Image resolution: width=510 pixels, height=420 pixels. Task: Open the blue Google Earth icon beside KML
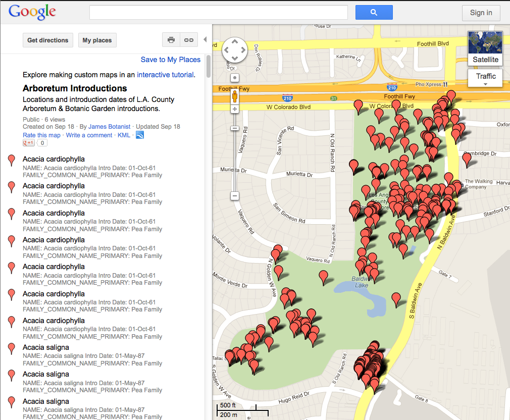click(140, 135)
